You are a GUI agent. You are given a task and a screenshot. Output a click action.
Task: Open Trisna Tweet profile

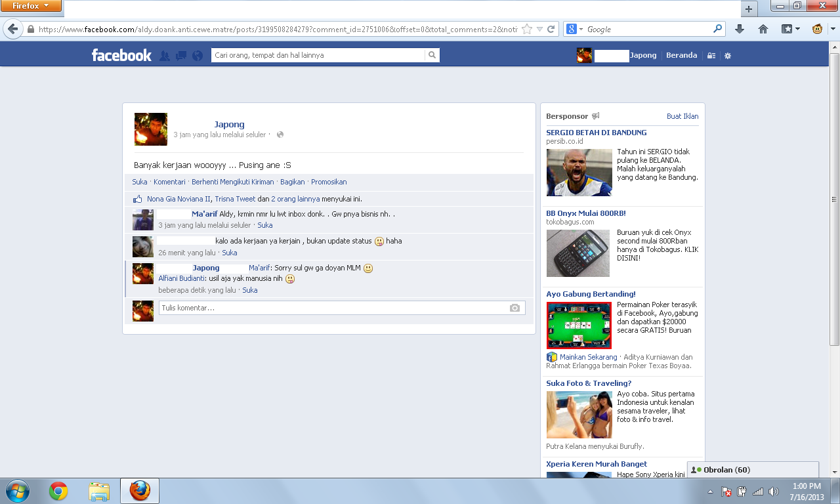(235, 199)
